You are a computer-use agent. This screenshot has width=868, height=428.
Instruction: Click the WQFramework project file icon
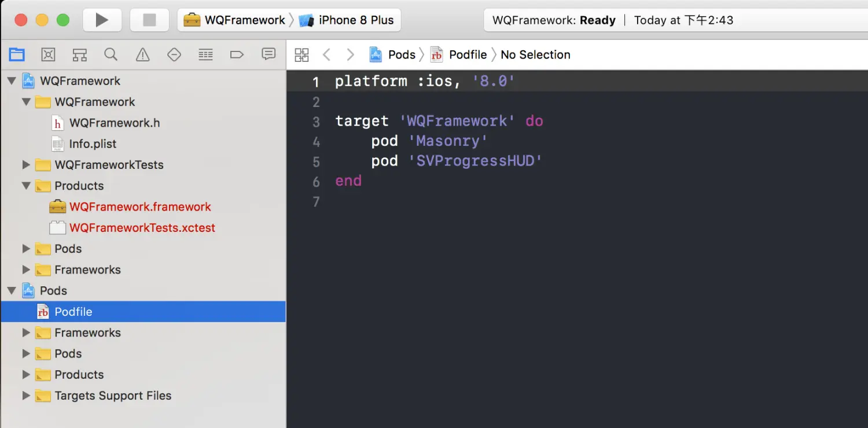28,81
